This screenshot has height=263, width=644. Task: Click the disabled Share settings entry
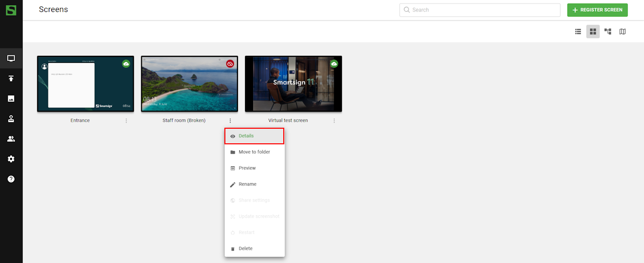click(x=255, y=200)
